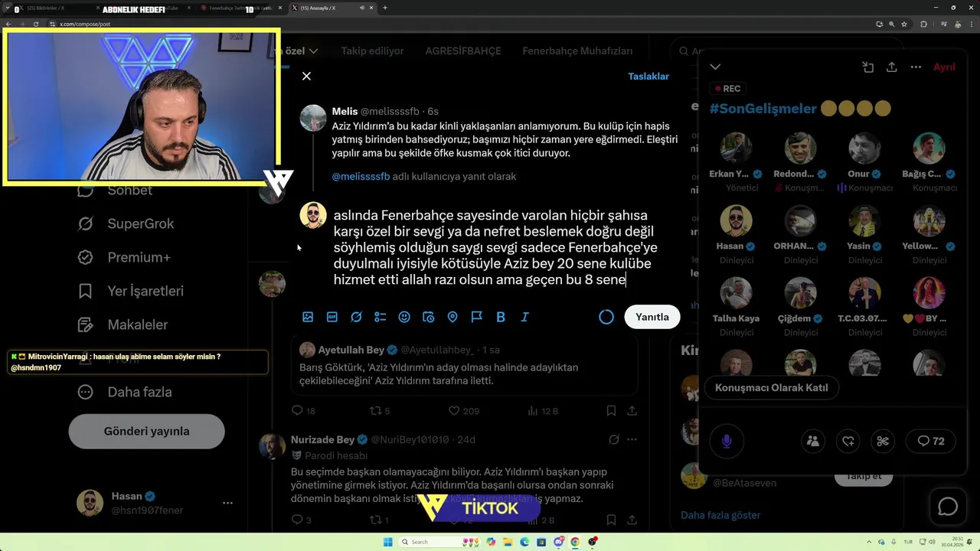The height and width of the screenshot is (551, 980).
Task: Open Makaleler in sidebar
Action: 122,324
